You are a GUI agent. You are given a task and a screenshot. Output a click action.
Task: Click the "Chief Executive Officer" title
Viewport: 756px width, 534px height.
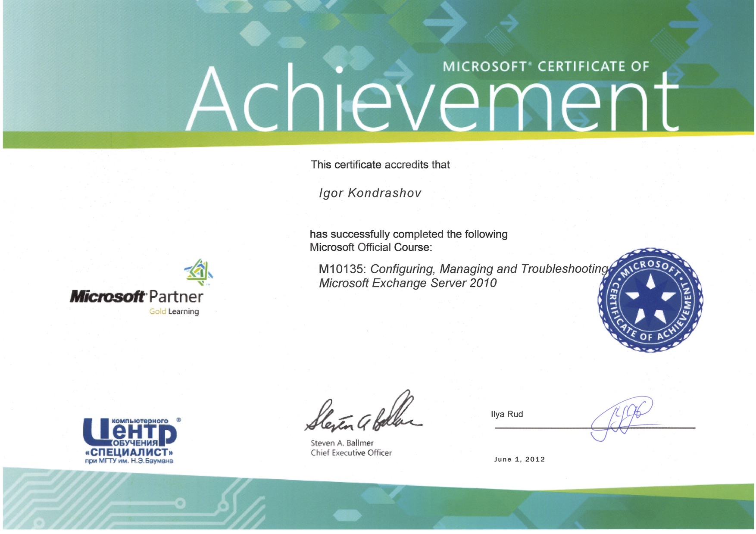[x=351, y=453]
